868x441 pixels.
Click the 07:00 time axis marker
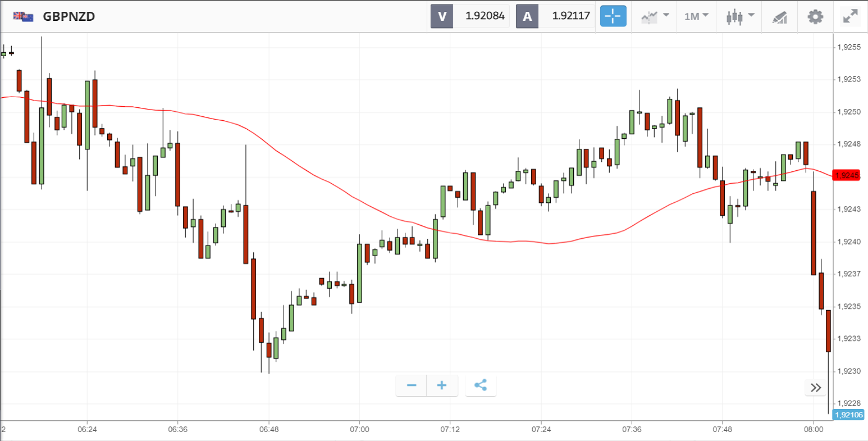(x=359, y=430)
